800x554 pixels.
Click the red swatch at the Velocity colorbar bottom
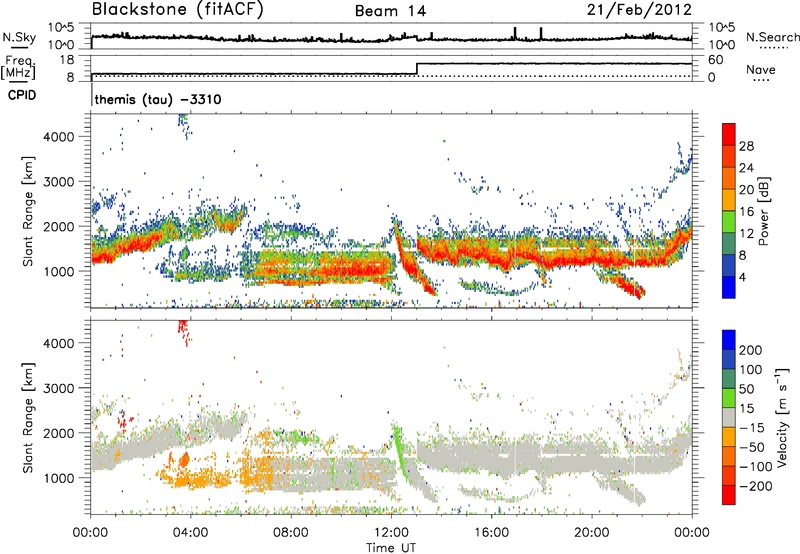729,495
